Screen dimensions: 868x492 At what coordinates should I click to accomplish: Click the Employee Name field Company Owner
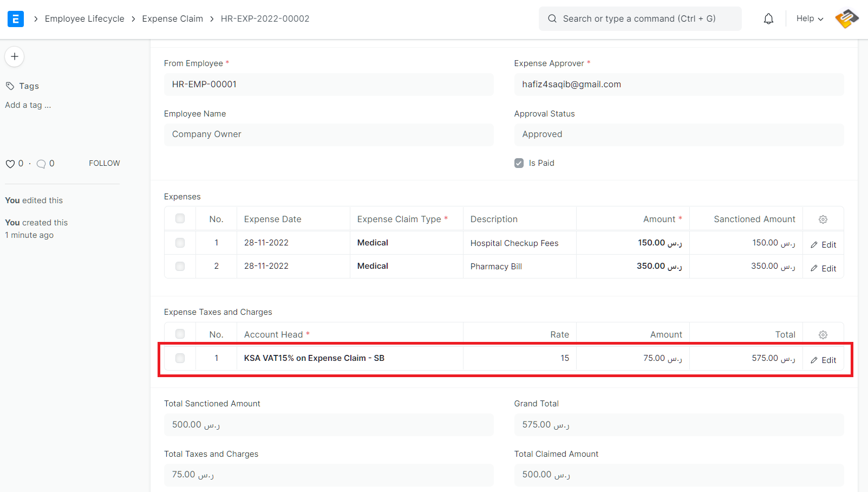point(329,134)
